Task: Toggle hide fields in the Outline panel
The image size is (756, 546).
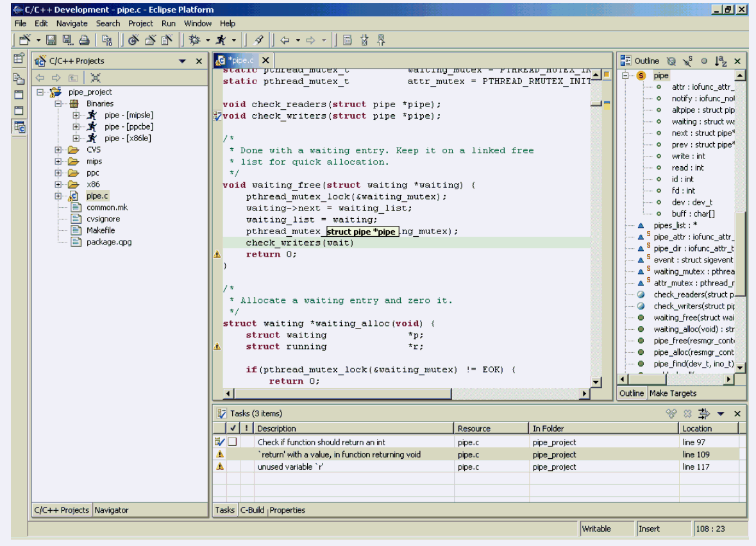Action: coord(671,61)
